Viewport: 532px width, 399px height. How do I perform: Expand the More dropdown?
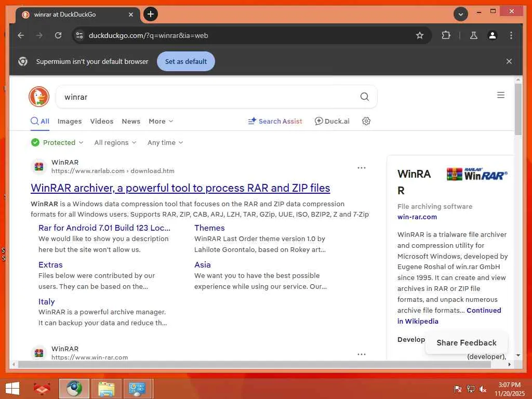tap(161, 121)
